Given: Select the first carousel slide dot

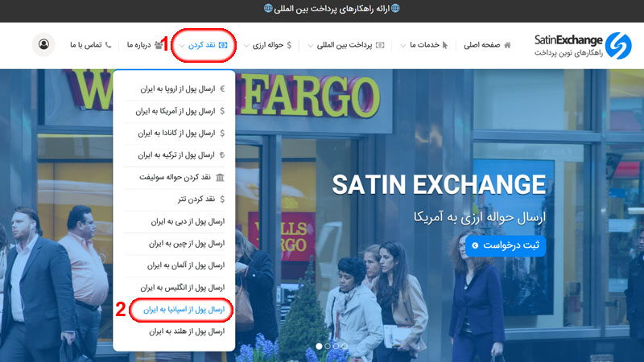Looking at the screenshot, I should click(x=319, y=347).
